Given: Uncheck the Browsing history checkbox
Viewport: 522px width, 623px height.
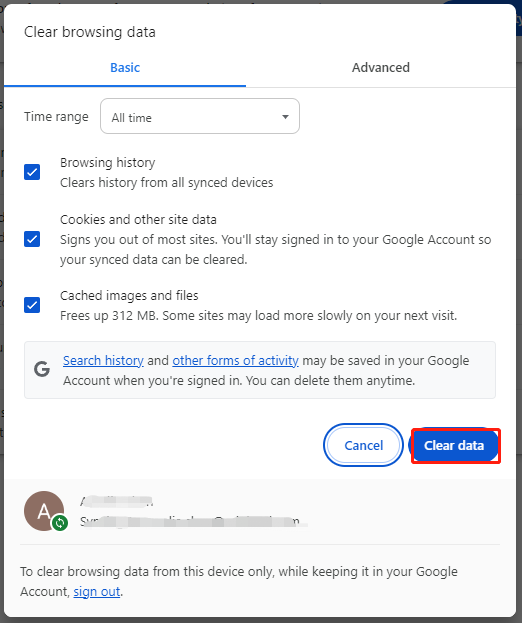Looking at the screenshot, I should [32, 172].
